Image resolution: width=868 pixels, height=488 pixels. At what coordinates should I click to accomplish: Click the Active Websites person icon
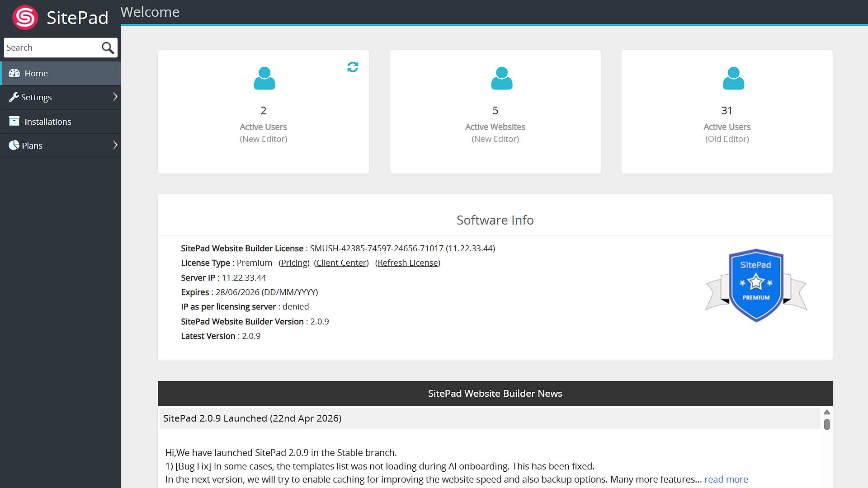point(501,78)
